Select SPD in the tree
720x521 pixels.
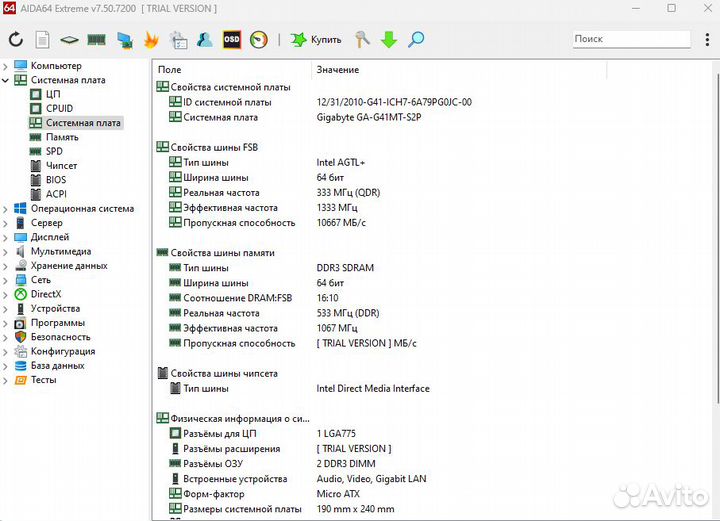(x=54, y=151)
